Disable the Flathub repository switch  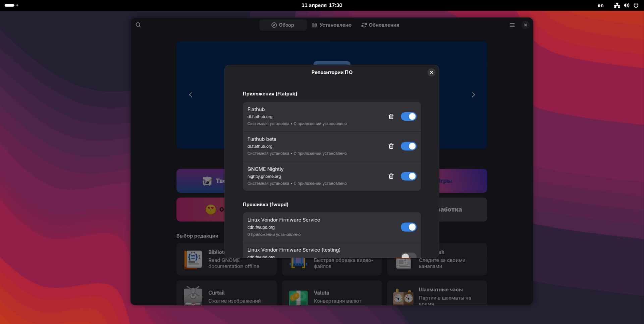pyautogui.click(x=409, y=117)
